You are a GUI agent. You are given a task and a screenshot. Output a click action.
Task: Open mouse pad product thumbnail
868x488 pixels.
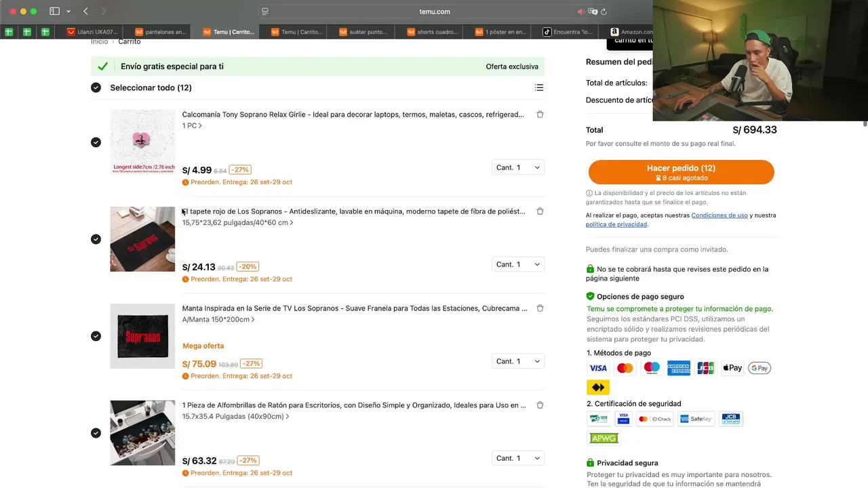point(142,433)
